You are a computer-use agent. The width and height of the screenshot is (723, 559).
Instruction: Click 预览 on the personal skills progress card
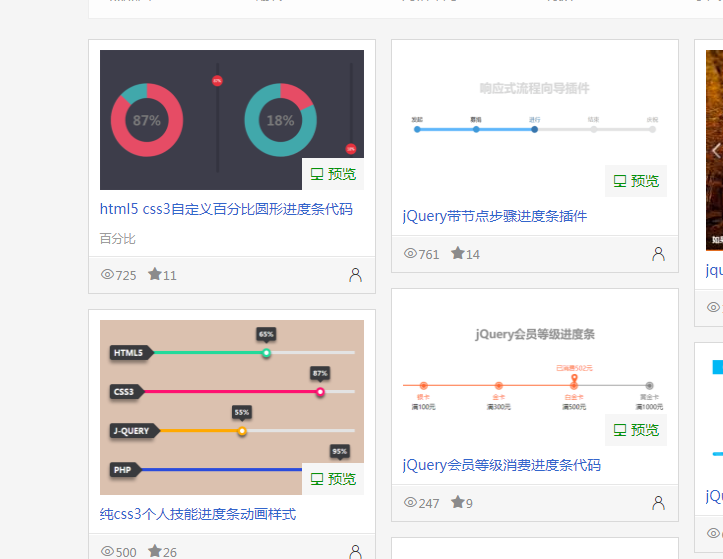pyautogui.click(x=333, y=479)
